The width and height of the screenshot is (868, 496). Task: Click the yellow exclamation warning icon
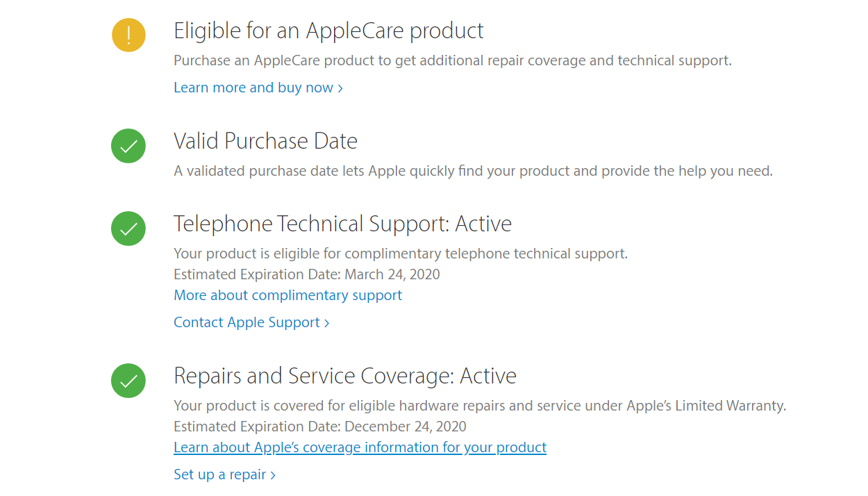coord(128,35)
